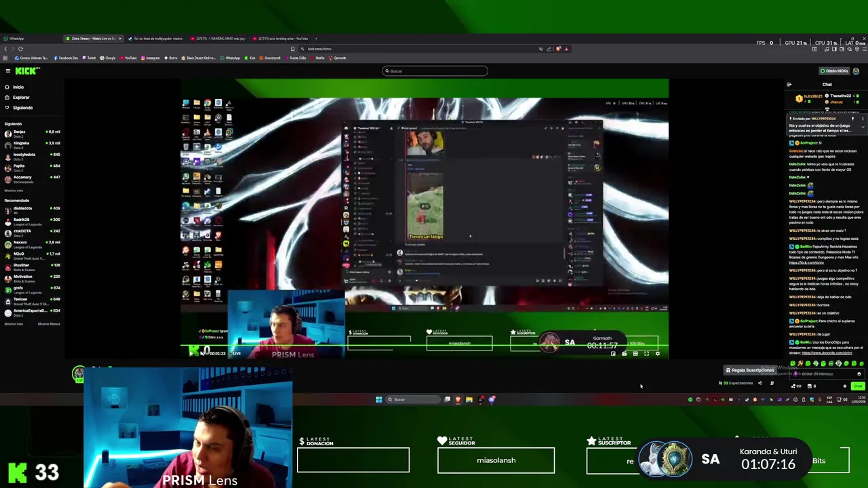
Task: Open chat settings gear icon
Action: [x=845, y=386]
